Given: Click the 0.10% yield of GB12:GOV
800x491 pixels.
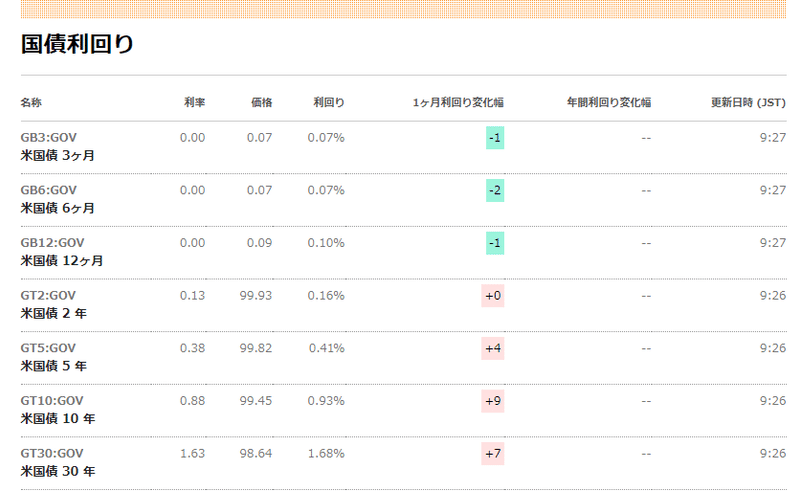Looking at the screenshot, I should pos(326,242).
